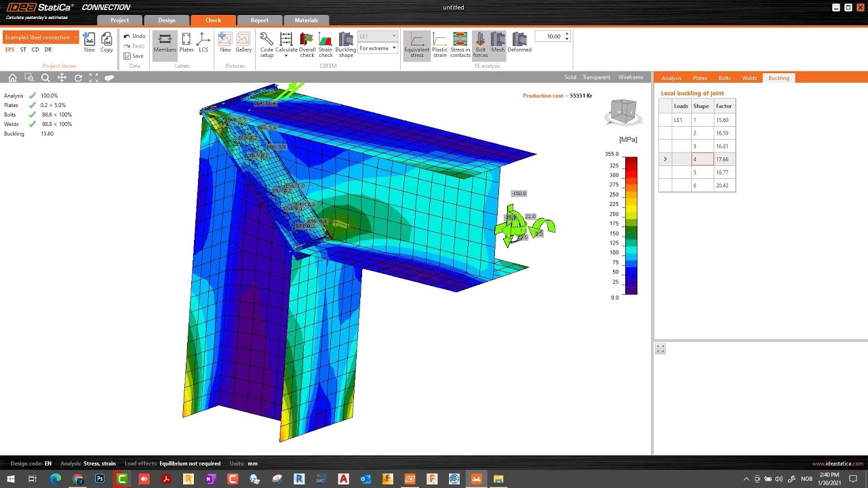This screenshot has width=868, height=488.
Task: Select the CD analysis type
Action: coord(35,49)
